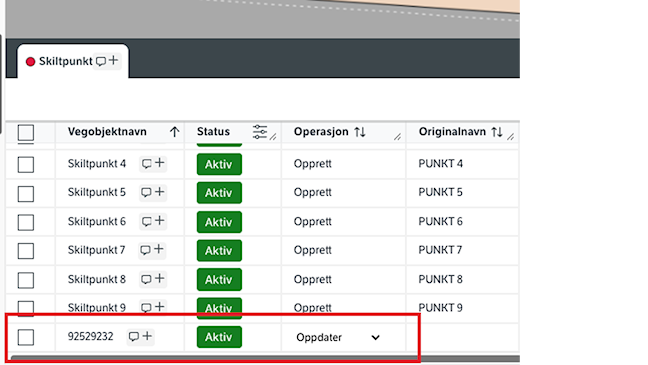Add comment to object 92529232

141,336
